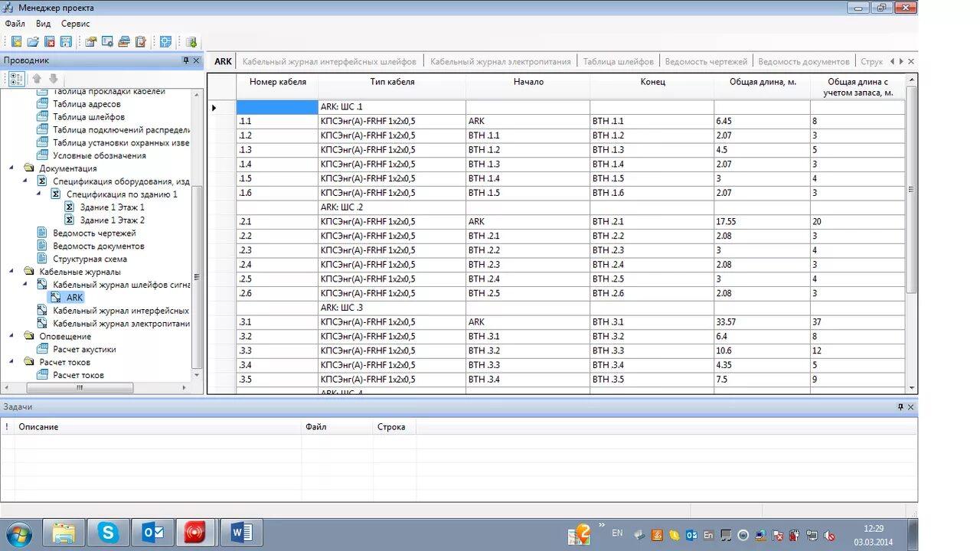
Task: Click the Проводник vertical scrollbar thumb
Action: (x=198, y=276)
